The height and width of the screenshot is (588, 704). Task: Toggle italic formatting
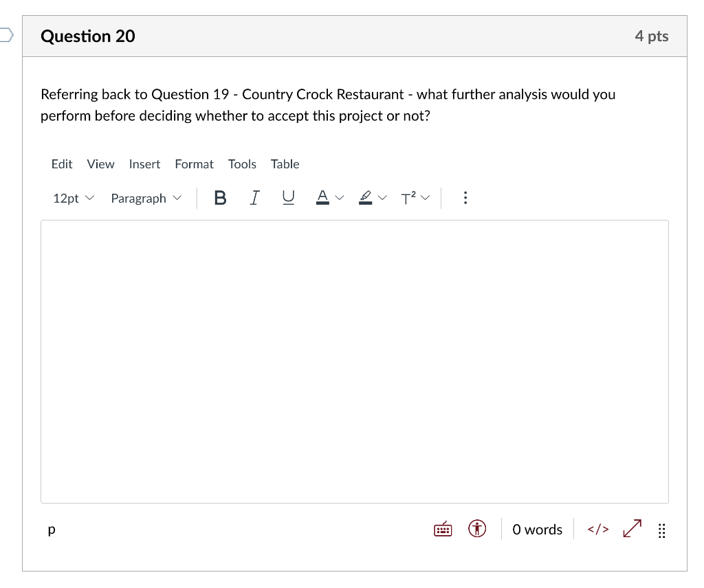coord(254,198)
